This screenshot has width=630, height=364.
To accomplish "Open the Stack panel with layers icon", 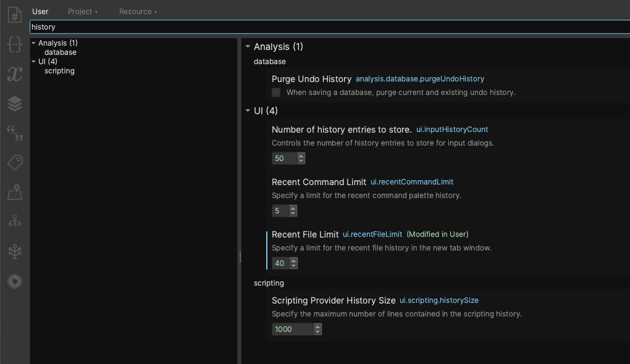I will click(14, 103).
